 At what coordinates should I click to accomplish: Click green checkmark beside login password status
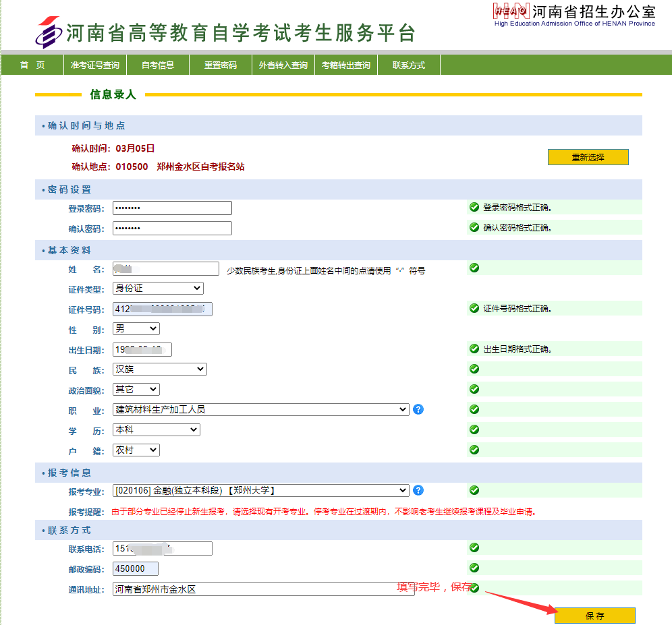[x=474, y=207]
